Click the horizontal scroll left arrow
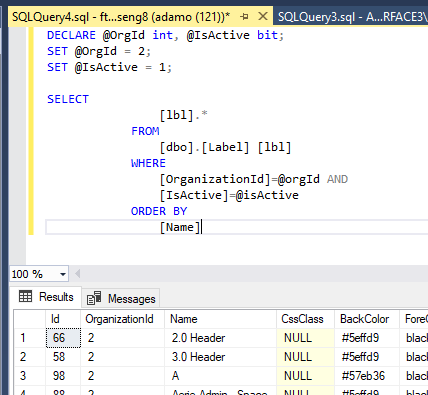Screen dimensions: 428x395 click(78, 274)
